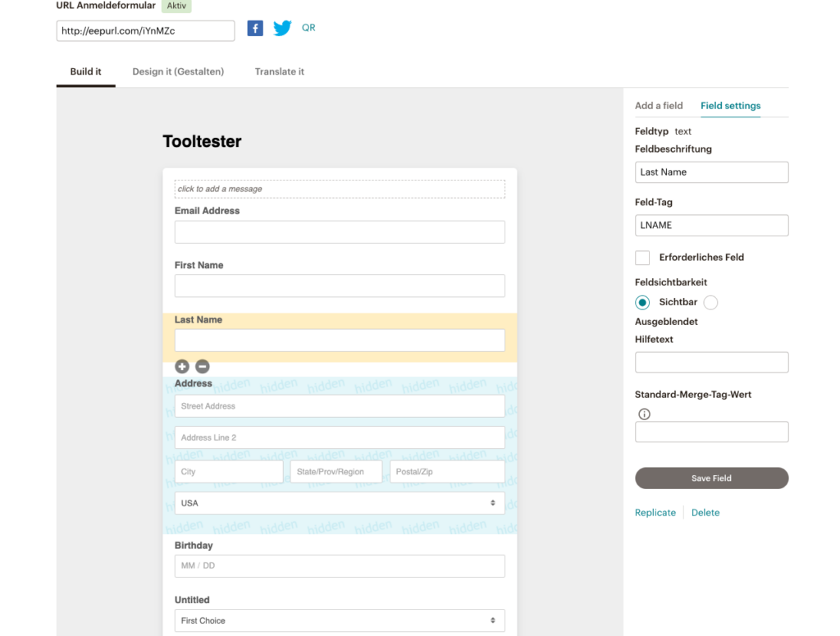Click the Postal/Zip field

click(447, 472)
